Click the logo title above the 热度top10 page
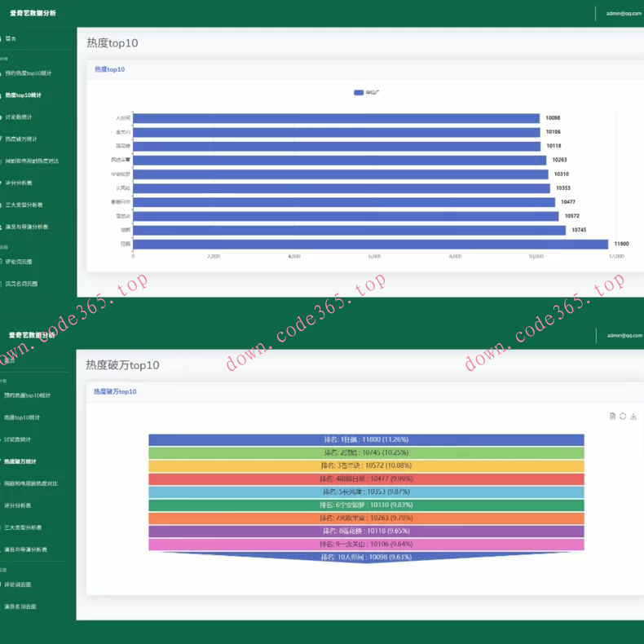The width and height of the screenshot is (644, 644). [x=33, y=13]
